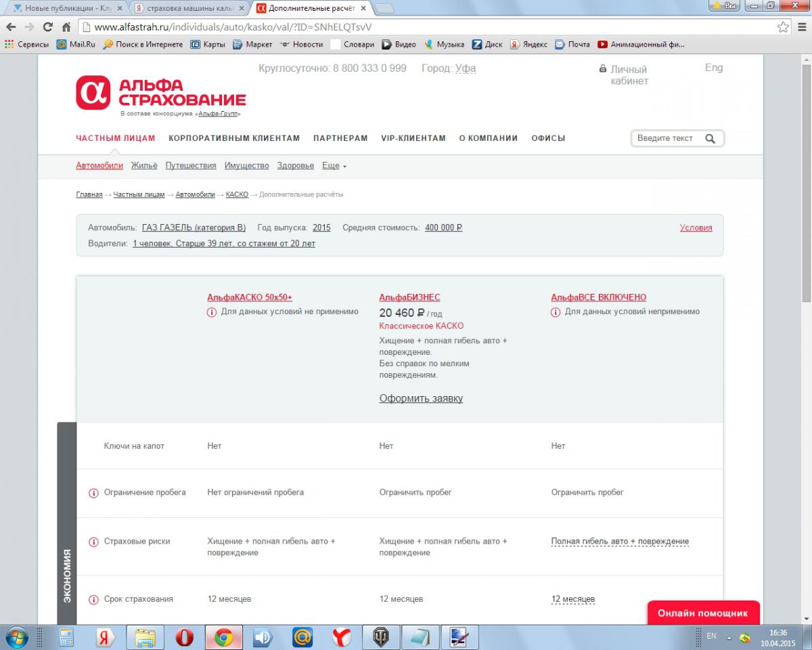The height and width of the screenshot is (650, 812).
Task: Open КОРПОРАТИВНЫМ КЛИЕНТАМ menu section
Action: [x=234, y=138]
